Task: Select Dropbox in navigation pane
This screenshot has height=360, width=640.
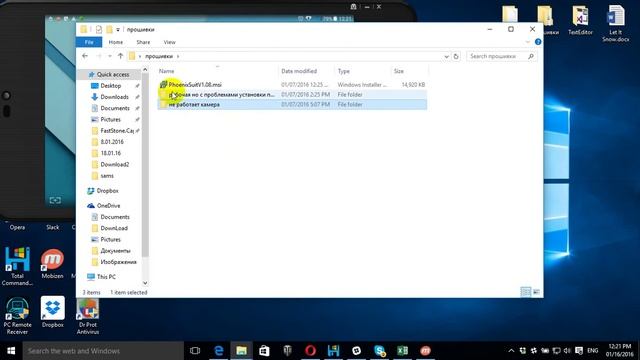Action: pos(107,191)
